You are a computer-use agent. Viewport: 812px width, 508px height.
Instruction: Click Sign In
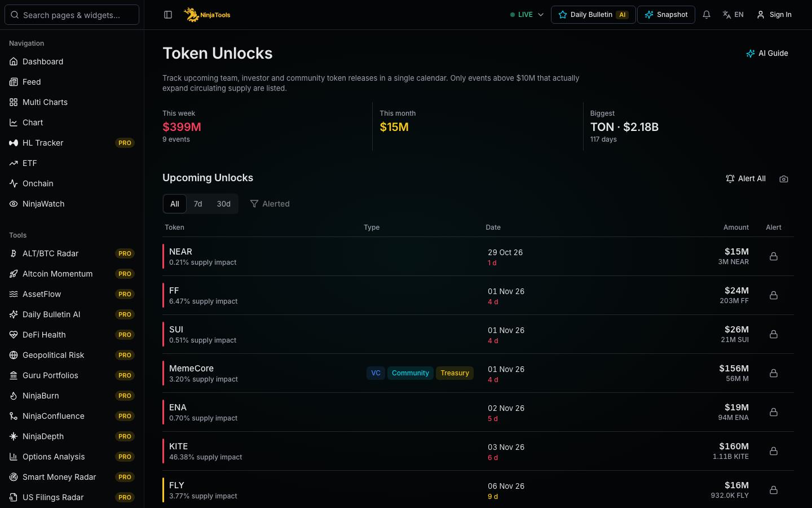pos(774,15)
